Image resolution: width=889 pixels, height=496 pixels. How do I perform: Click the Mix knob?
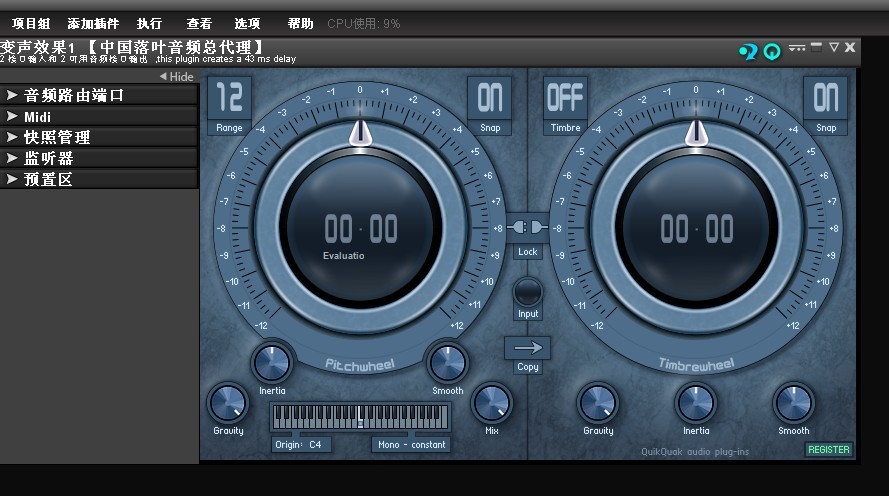coord(491,402)
